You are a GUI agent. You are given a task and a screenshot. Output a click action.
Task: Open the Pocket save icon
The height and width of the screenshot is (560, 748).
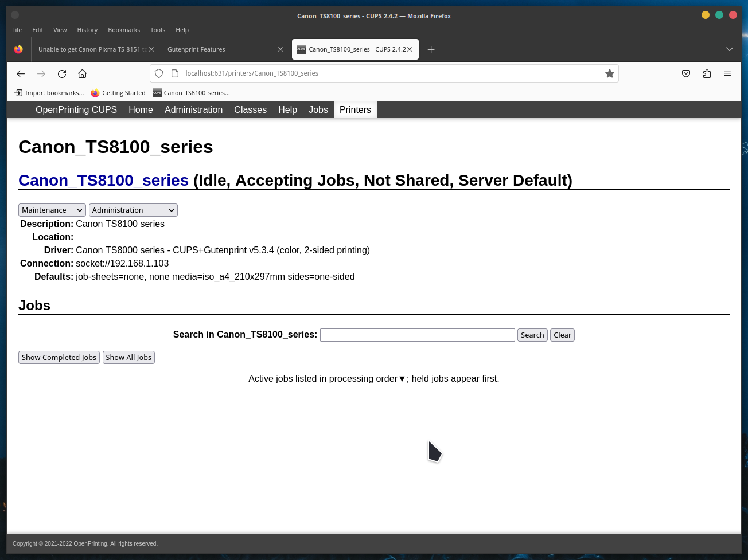[686, 73]
